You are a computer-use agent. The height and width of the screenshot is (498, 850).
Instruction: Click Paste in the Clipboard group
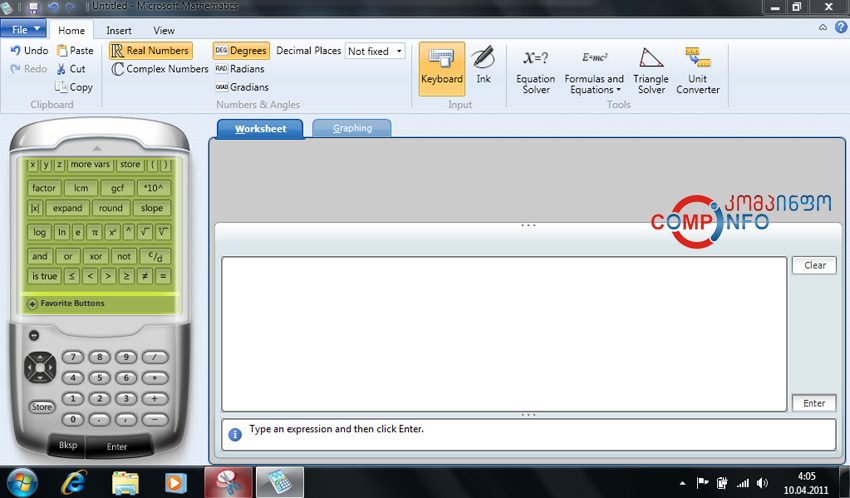pos(75,50)
